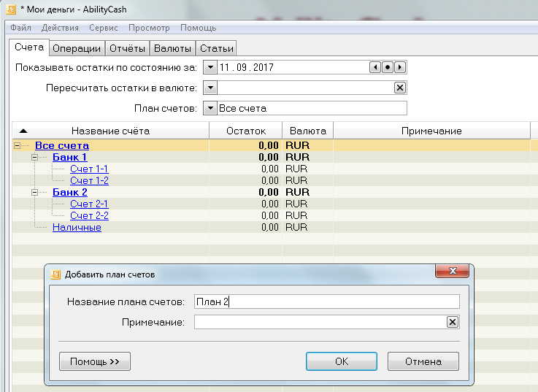Collapse the Все счета root node

pos(17,145)
